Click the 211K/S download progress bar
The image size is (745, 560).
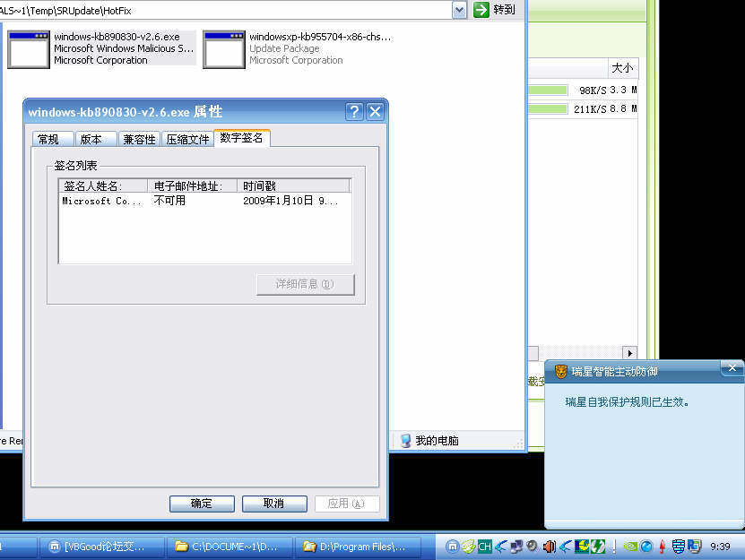548,109
